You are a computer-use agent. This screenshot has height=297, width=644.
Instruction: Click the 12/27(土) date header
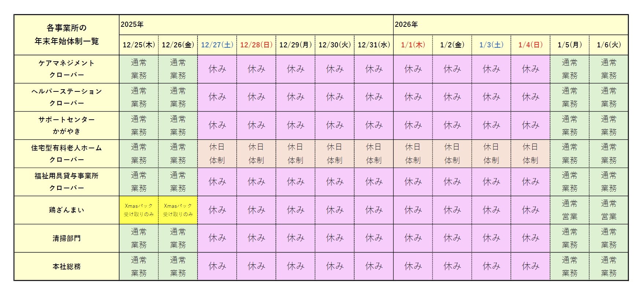(217, 45)
